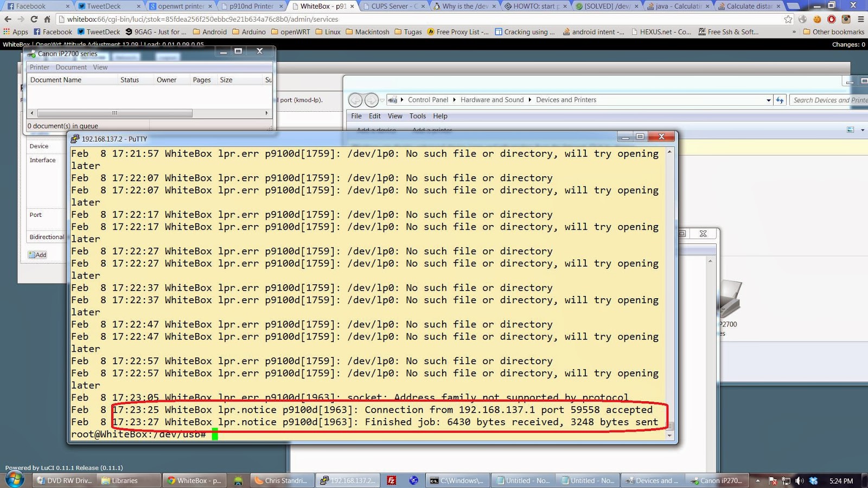Viewport: 868px width, 488px height.
Task: Switch to the WhiteBox Chrome taskbar item
Action: point(195,480)
